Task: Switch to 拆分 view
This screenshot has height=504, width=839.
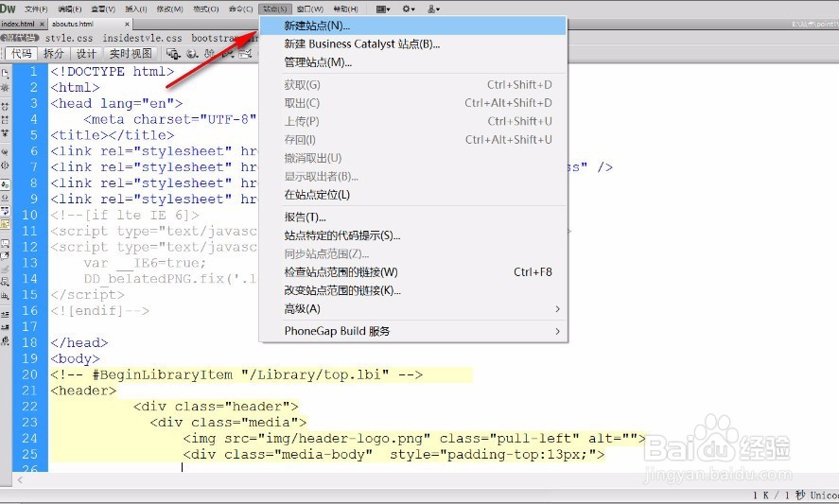Action: (54, 54)
